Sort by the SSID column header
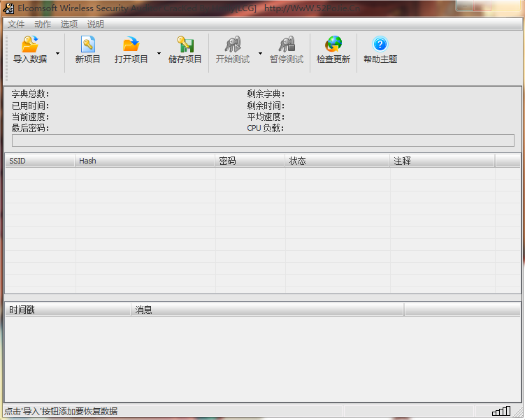Image resolution: width=525 pixels, height=420 pixels. pos(40,161)
